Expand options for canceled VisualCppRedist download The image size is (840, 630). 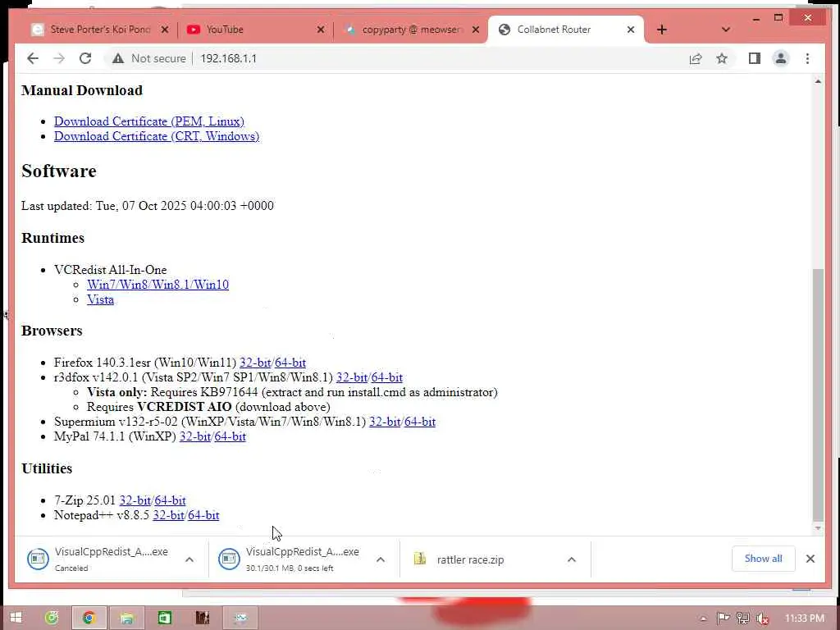coord(189,559)
